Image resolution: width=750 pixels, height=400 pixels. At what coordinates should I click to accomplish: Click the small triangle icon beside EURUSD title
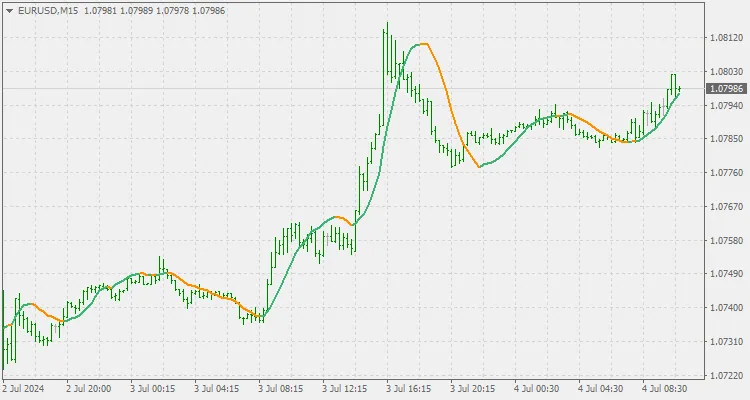click(x=8, y=10)
